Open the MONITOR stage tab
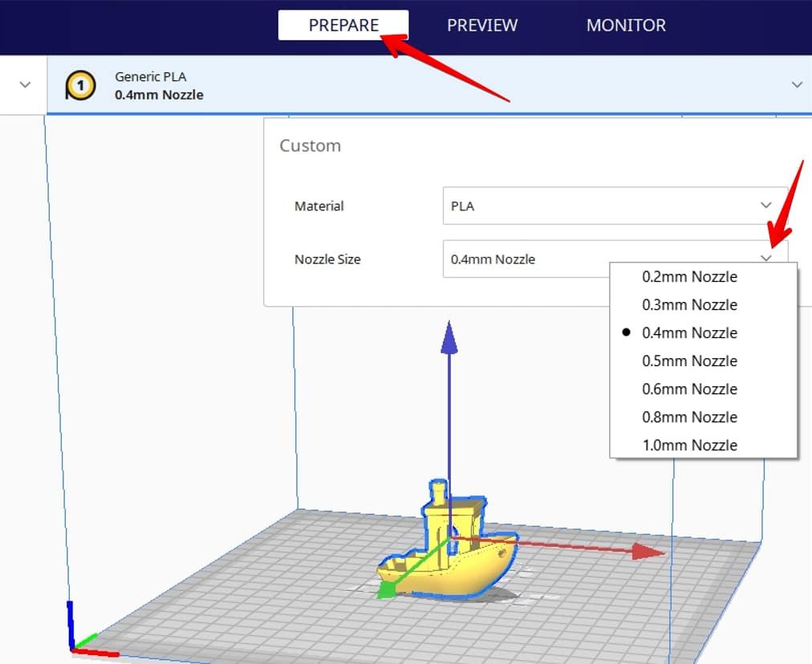The image size is (812, 664). tap(626, 25)
